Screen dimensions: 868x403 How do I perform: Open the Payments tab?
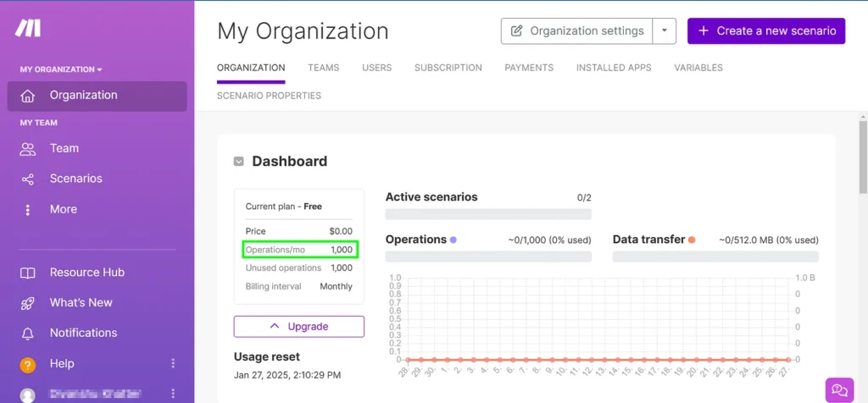tap(529, 68)
